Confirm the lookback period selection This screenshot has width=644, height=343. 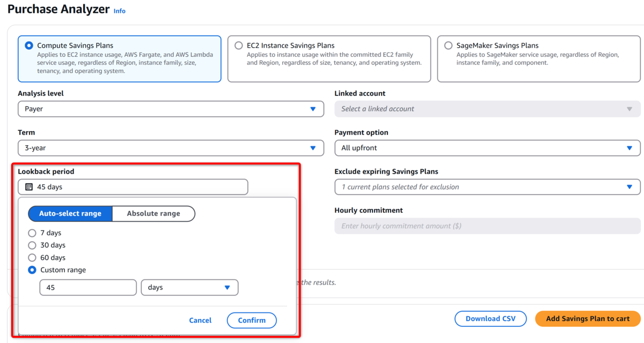coord(252,320)
